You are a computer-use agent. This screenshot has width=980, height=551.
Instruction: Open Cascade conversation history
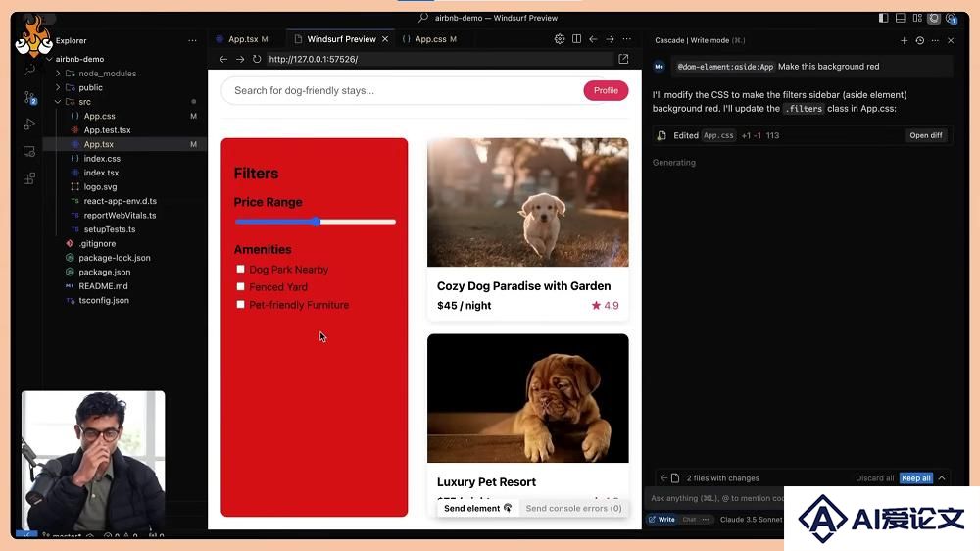point(920,40)
